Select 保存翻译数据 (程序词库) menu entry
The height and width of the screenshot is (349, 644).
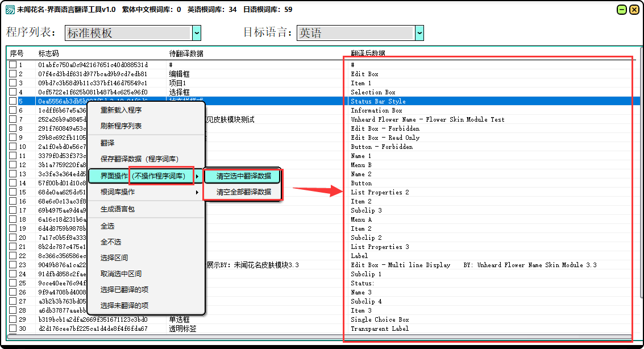point(139,159)
